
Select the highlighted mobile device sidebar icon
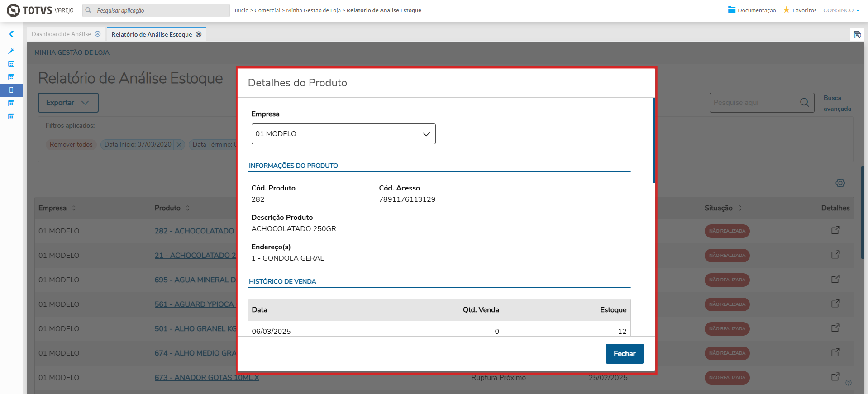coord(11,90)
